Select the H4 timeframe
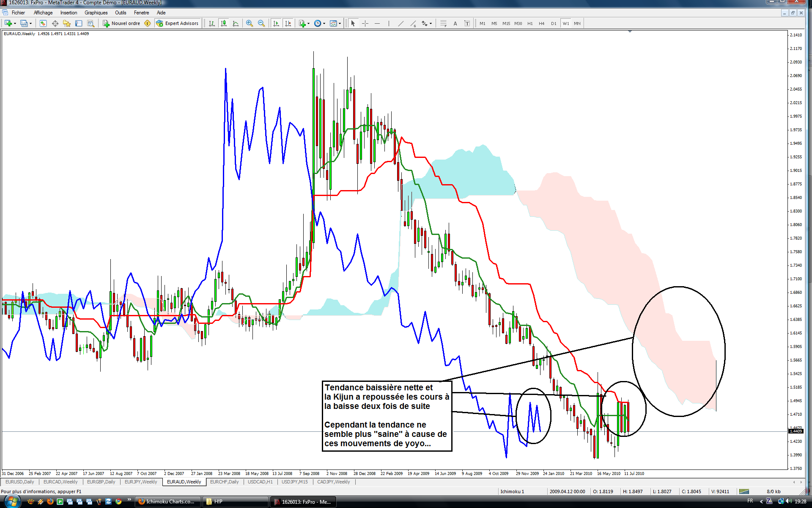This screenshot has height=508, width=812. pyautogui.click(x=541, y=23)
